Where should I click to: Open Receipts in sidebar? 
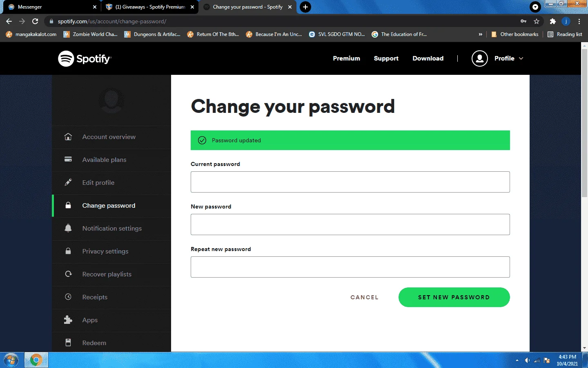(95, 297)
